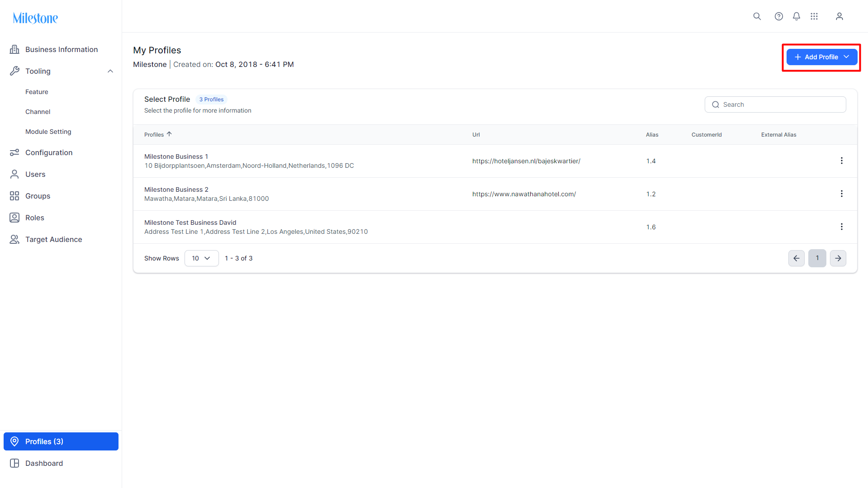Open the search icon in top bar
This screenshot has height=488, width=868.
pyautogui.click(x=757, y=16)
